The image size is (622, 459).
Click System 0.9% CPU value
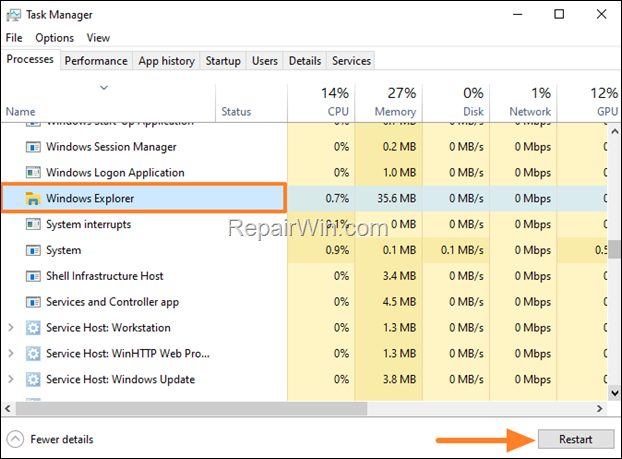337,250
